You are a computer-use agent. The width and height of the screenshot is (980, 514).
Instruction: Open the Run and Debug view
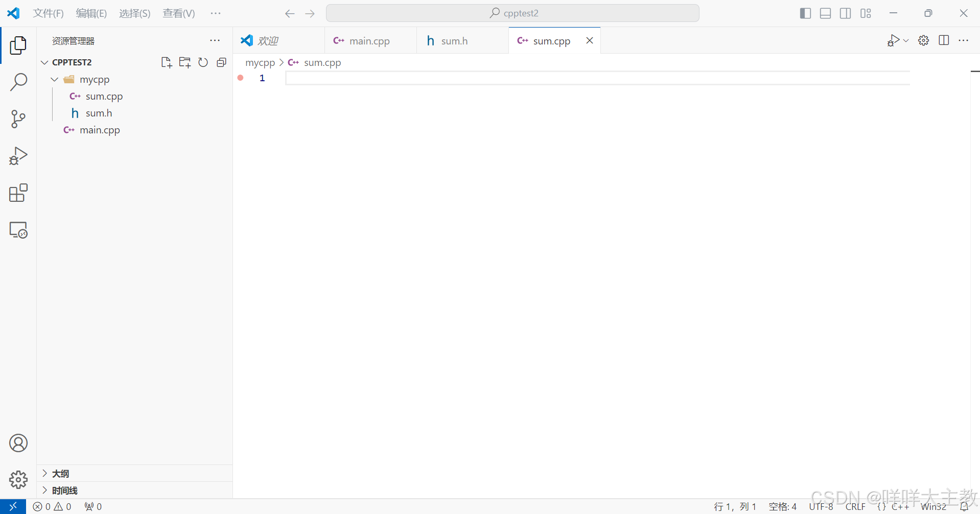point(18,156)
